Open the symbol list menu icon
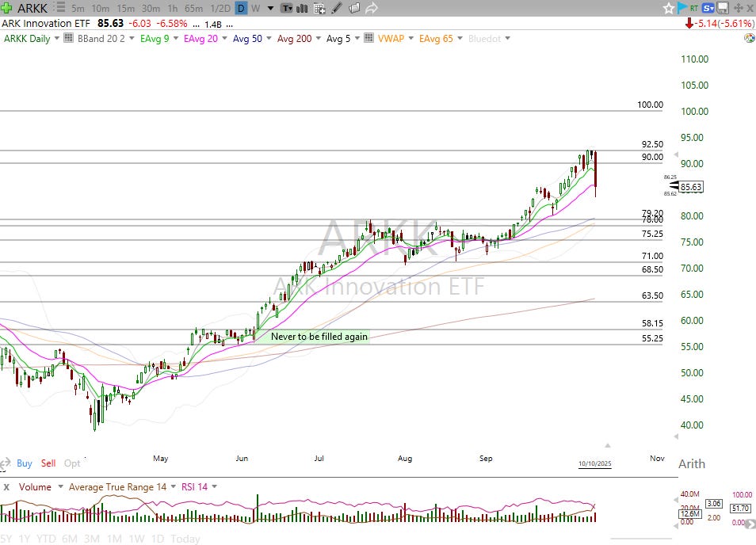 pyautogui.click(x=59, y=8)
